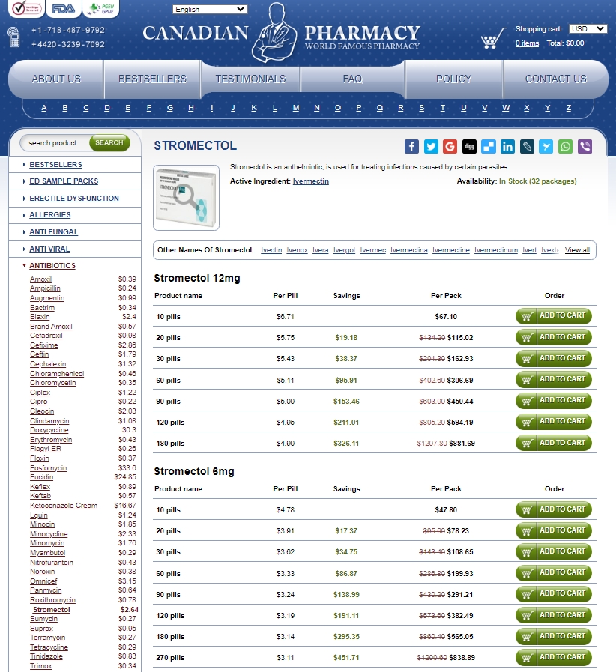Click the red Google share icon
The width and height of the screenshot is (616, 672).
[x=450, y=147]
